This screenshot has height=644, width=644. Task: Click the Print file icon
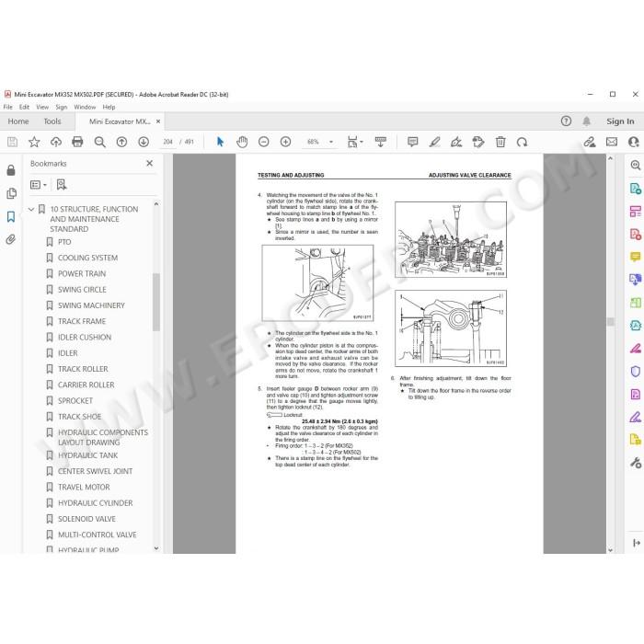(77, 142)
